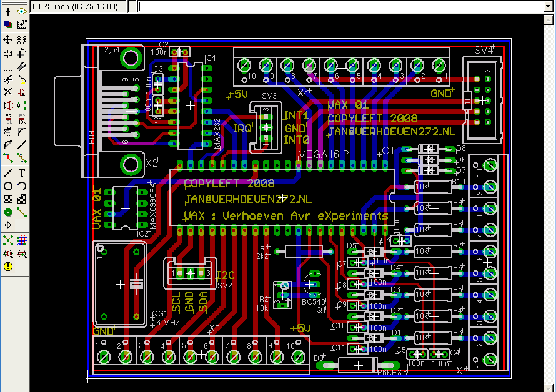
Task: Run the Ratsnest tool
Action: 8,239
